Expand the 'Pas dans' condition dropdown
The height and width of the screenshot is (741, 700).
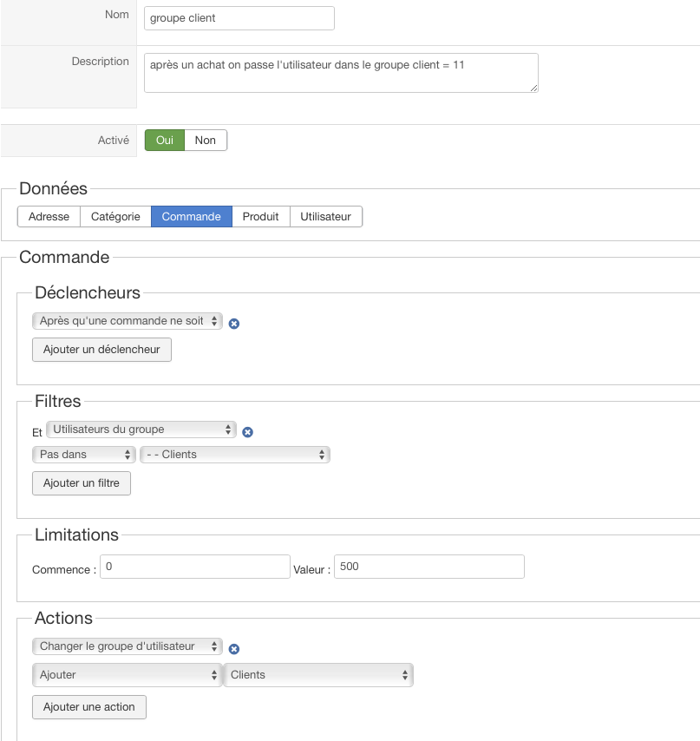click(84, 455)
